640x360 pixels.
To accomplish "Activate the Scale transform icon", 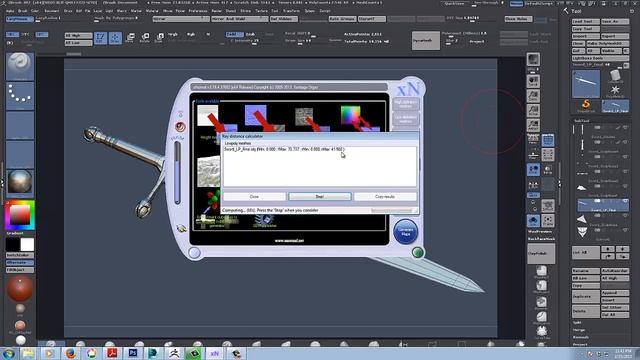I will click(x=159, y=38).
